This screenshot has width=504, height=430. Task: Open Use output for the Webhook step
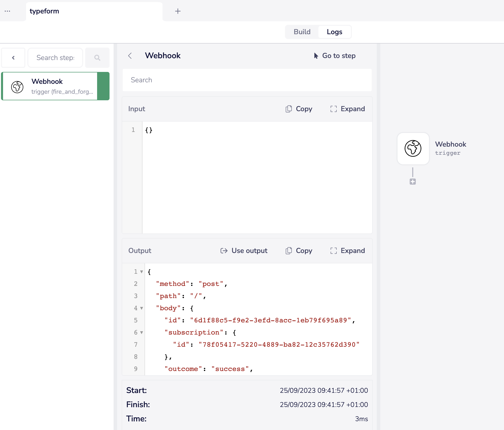point(244,251)
